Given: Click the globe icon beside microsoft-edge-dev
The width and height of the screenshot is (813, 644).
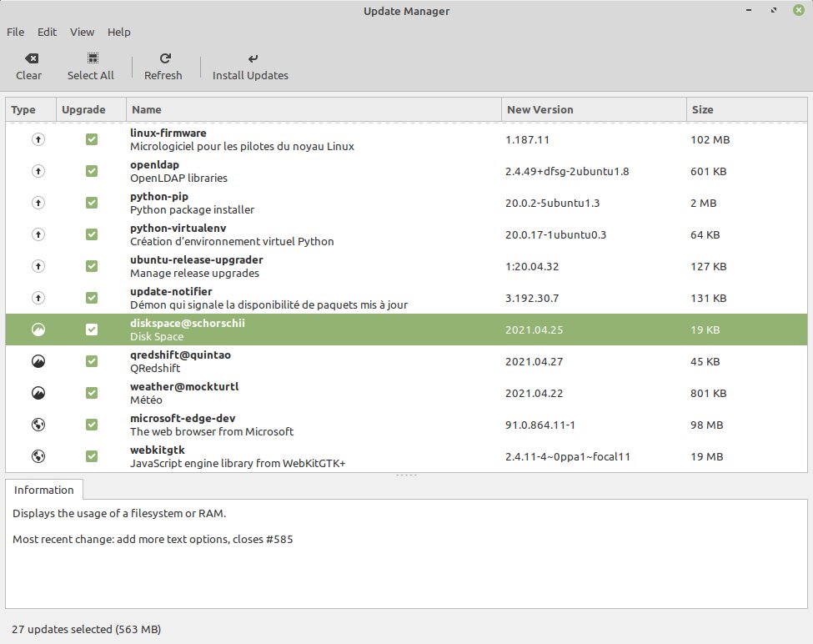Looking at the screenshot, I should pyautogui.click(x=38, y=425).
